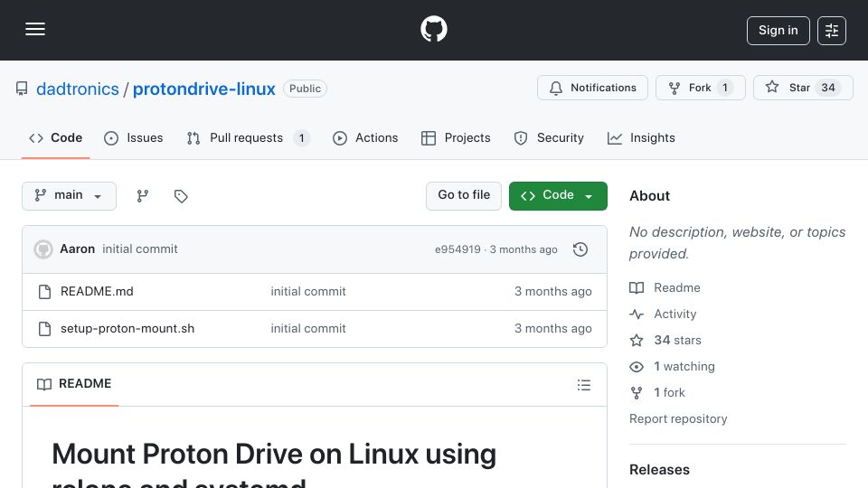
Task: Click '3 months ago' in README.md row
Action: (x=553, y=292)
